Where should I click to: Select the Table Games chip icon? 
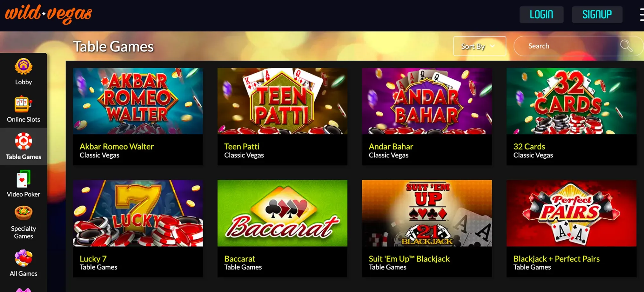23,141
